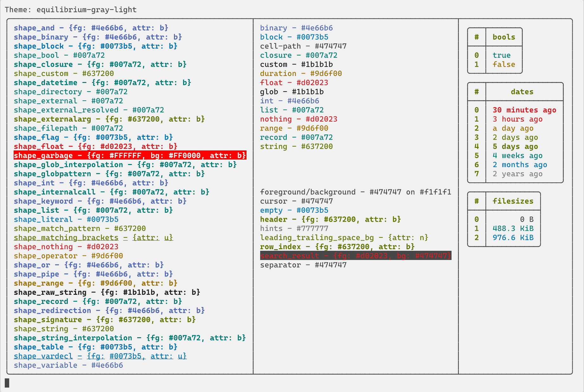This screenshot has width=584, height=392.
Task: Click shape_bool - #007a72
Action: [59, 55]
